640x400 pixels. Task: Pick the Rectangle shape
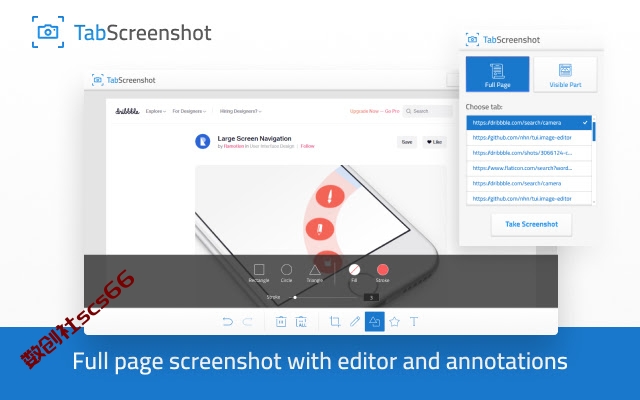259,273
